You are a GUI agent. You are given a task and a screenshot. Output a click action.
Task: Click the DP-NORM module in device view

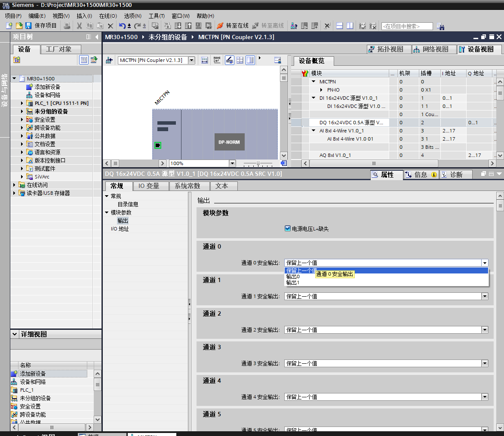pyautogui.click(x=229, y=142)
